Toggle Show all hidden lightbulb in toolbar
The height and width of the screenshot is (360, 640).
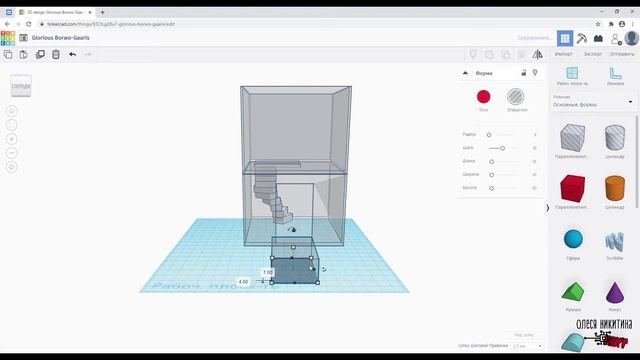(x=473, y=54)
